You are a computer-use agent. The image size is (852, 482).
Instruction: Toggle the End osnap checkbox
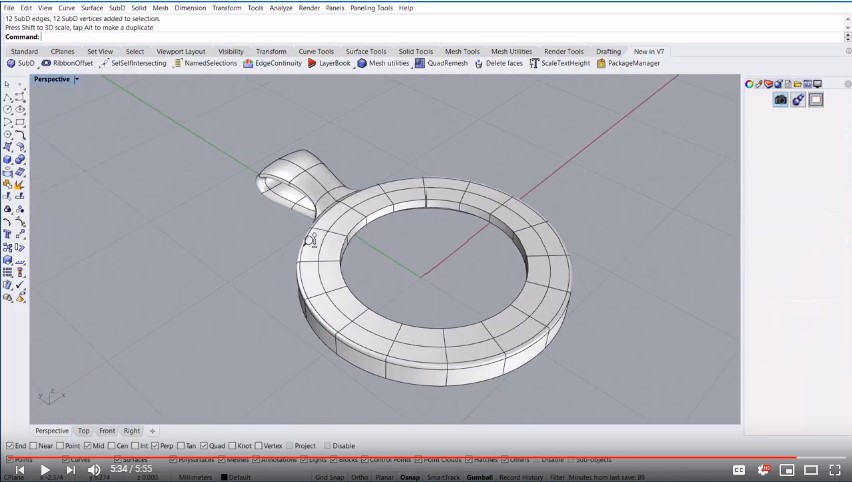(x=10, y=446)
